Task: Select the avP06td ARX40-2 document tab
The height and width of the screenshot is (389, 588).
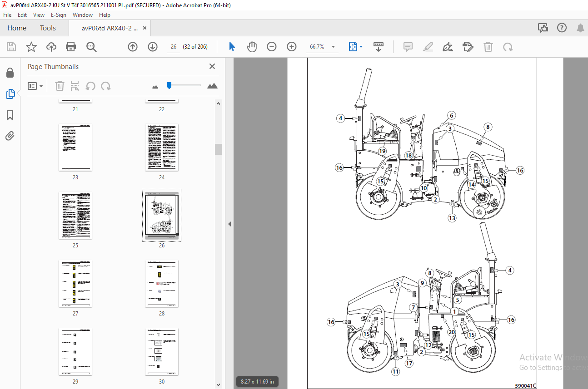Action: click(110, 28)
